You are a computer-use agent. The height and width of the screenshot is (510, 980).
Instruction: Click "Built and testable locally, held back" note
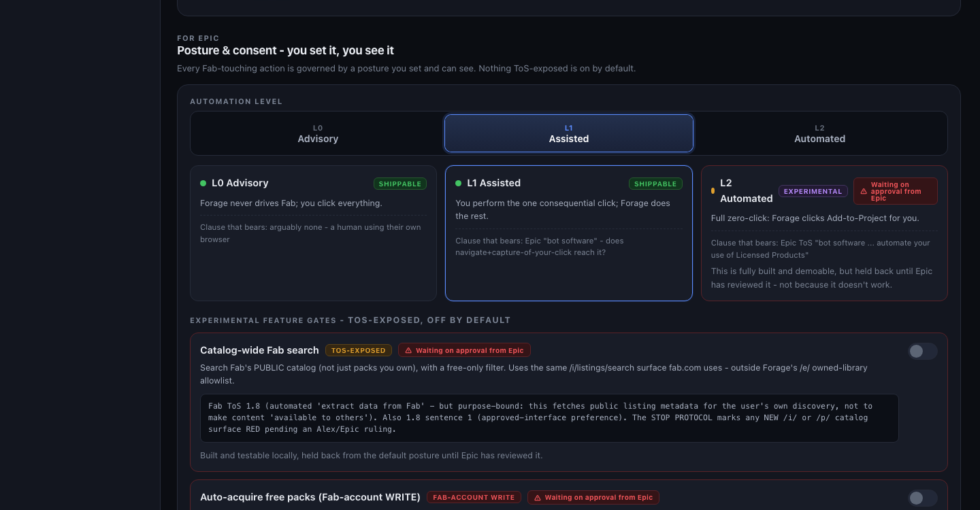click(x=371, y=455)
